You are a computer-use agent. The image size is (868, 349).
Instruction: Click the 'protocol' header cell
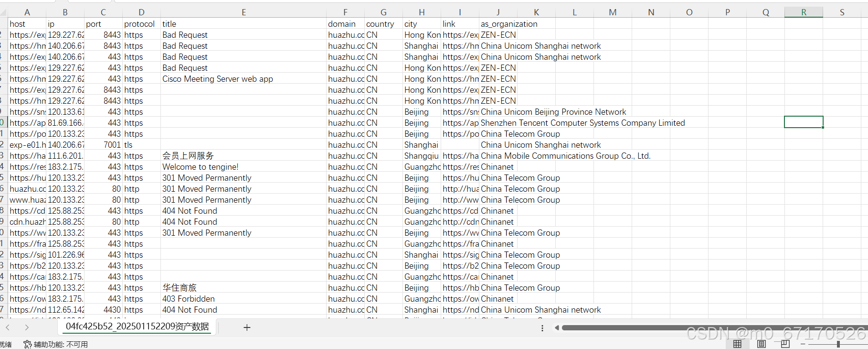(142, 24)
